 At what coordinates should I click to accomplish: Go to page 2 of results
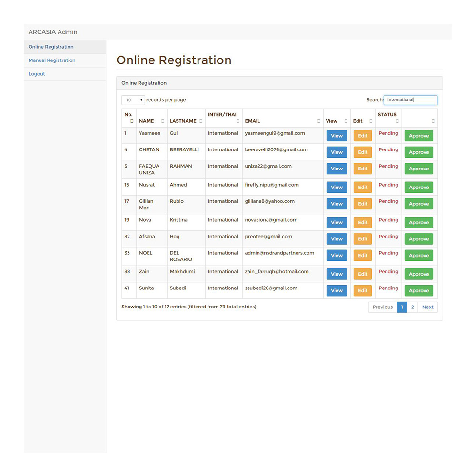[x=412, y=307]
